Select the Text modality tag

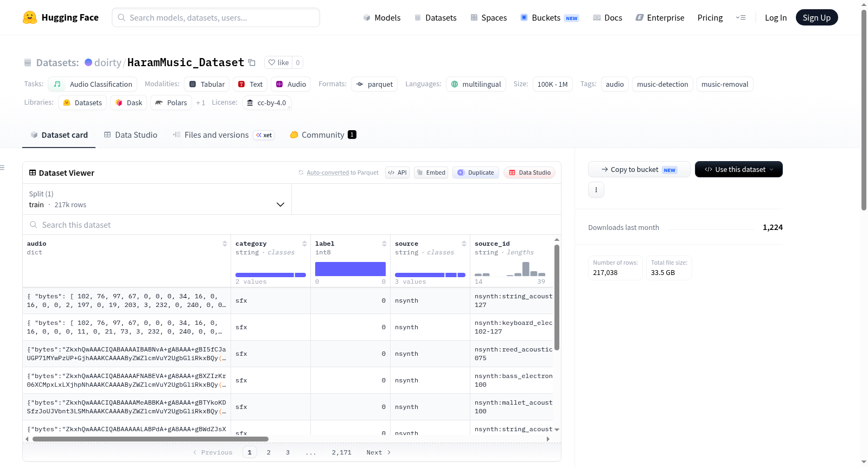(250, 84)
